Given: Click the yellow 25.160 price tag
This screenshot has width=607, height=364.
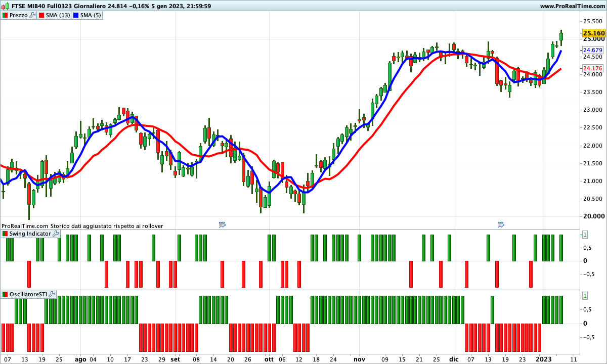Looking at the screenshot, I should 594,33.
